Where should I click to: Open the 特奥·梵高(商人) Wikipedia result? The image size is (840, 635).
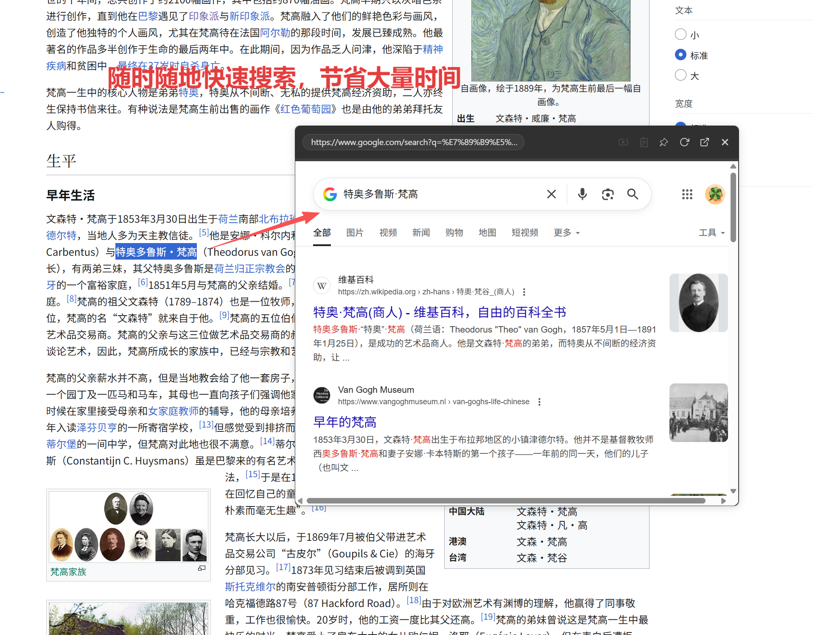point(440,312)
